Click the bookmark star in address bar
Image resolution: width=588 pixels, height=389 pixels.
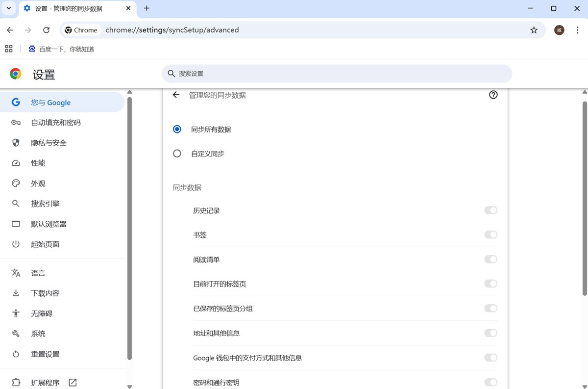point(534,30)
